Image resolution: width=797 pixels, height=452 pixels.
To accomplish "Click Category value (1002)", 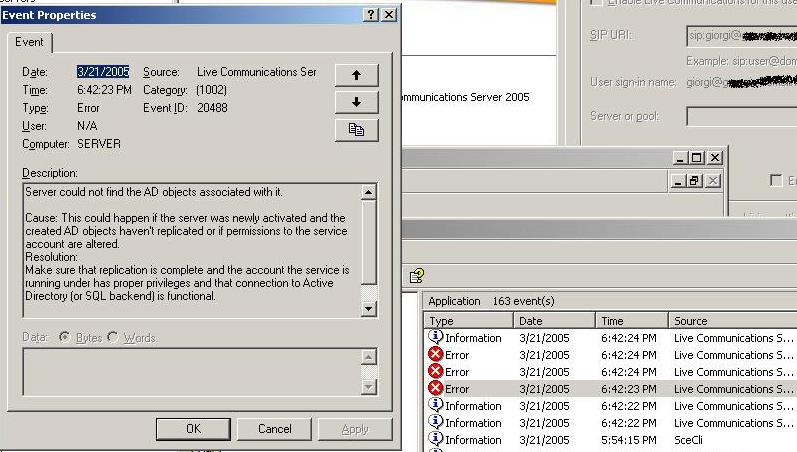I will pyautogui.click(x=211, y=90).
